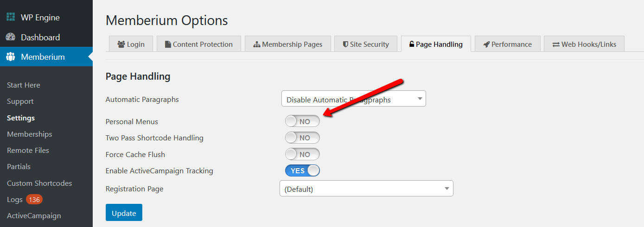Viewport: 644px width, 227px height.
Task: Click the Update button
Action: 124,213
